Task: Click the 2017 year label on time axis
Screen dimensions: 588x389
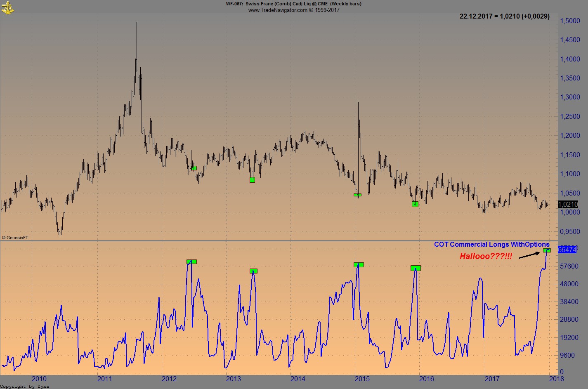Action: tap(492, 379)
